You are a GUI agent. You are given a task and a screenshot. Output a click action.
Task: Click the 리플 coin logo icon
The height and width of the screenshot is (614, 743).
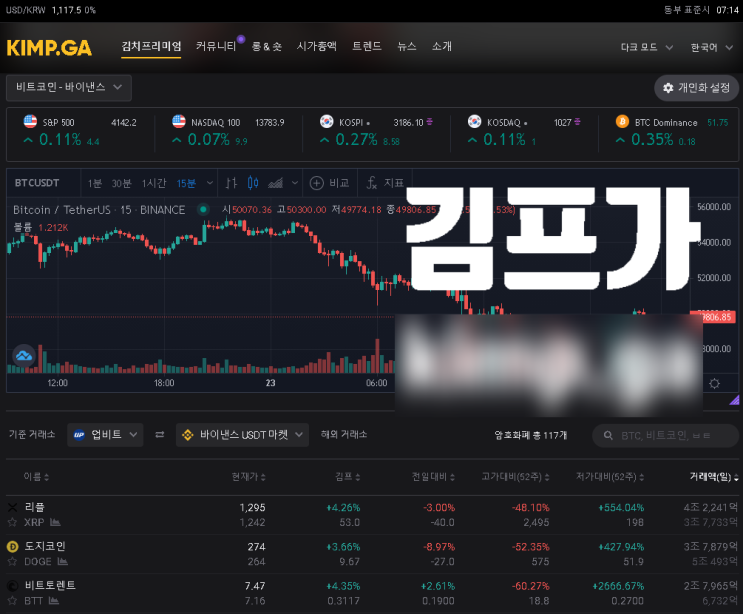pyautogui.click(x=12, y=507)
